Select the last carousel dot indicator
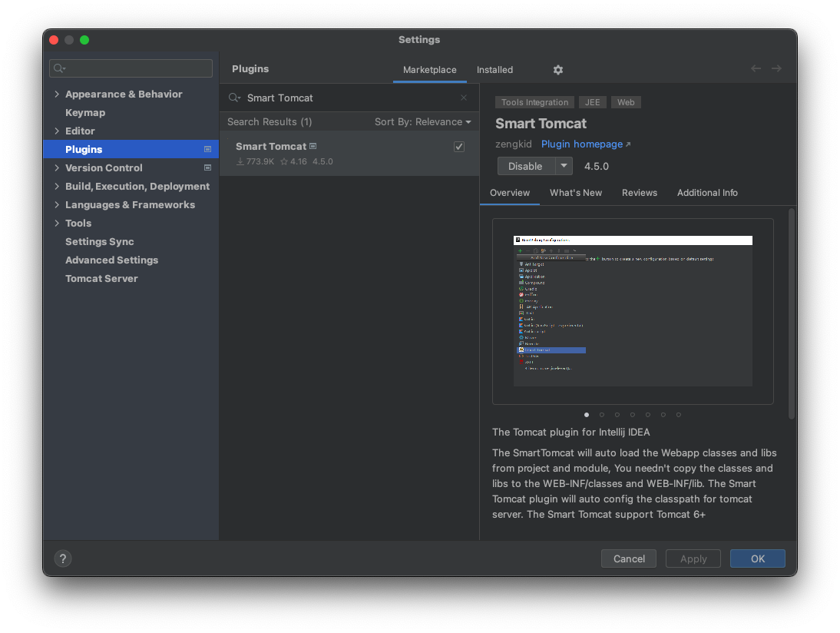 click(679, 414)
